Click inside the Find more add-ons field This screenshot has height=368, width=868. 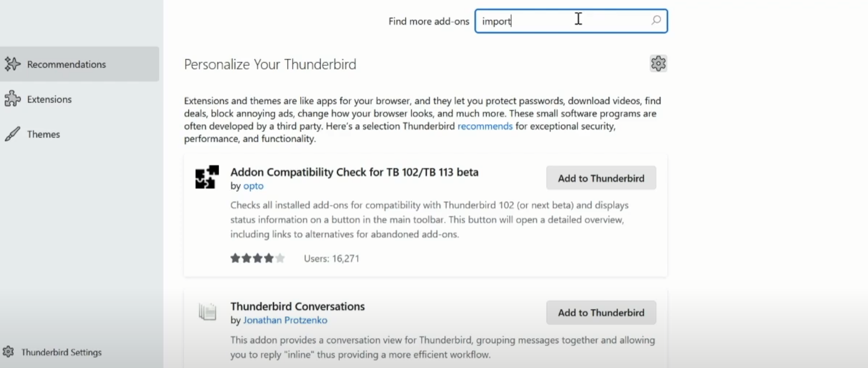coord(562,21)
